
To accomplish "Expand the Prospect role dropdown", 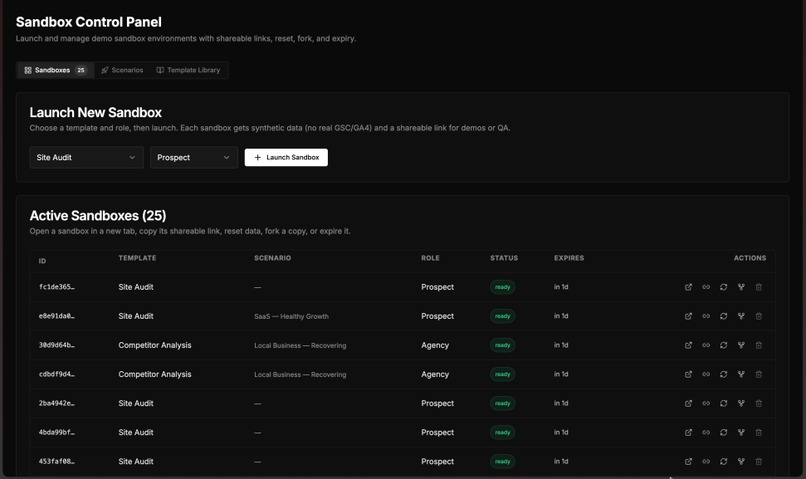I will (194, 157).
